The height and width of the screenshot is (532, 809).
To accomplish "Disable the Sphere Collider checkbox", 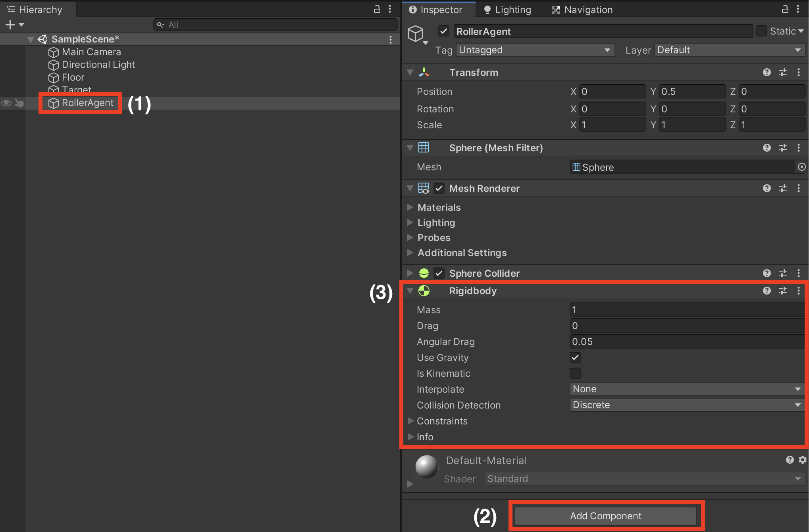I will 439,273.
